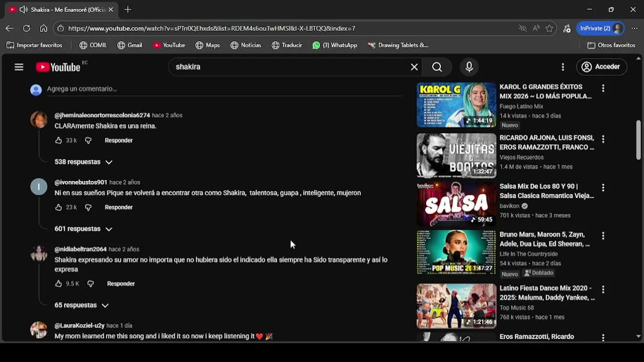
Task: Clear the shakira search text
Action: [x=414, y=67]
